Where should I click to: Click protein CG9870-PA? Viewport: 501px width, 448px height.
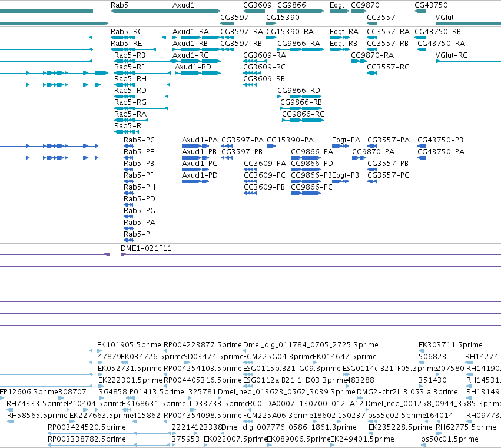pyautogui.click(x=373, y=152)
